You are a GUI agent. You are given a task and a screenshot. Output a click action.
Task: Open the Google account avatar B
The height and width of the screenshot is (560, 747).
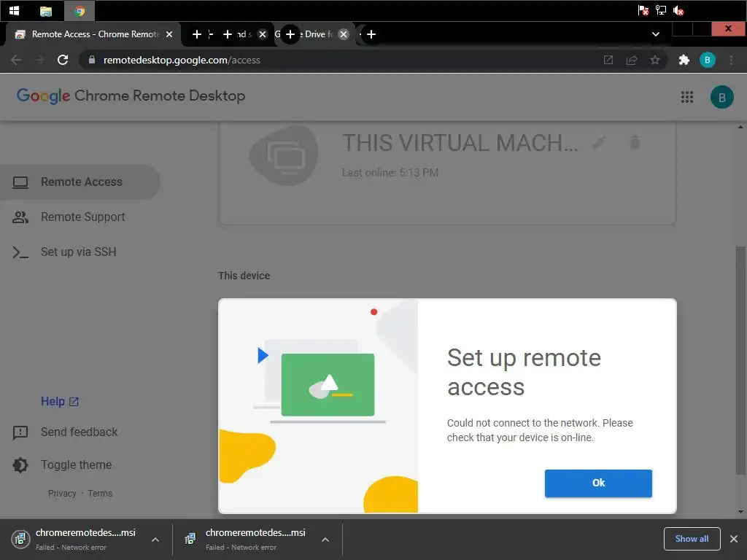[x=721, y=97]
